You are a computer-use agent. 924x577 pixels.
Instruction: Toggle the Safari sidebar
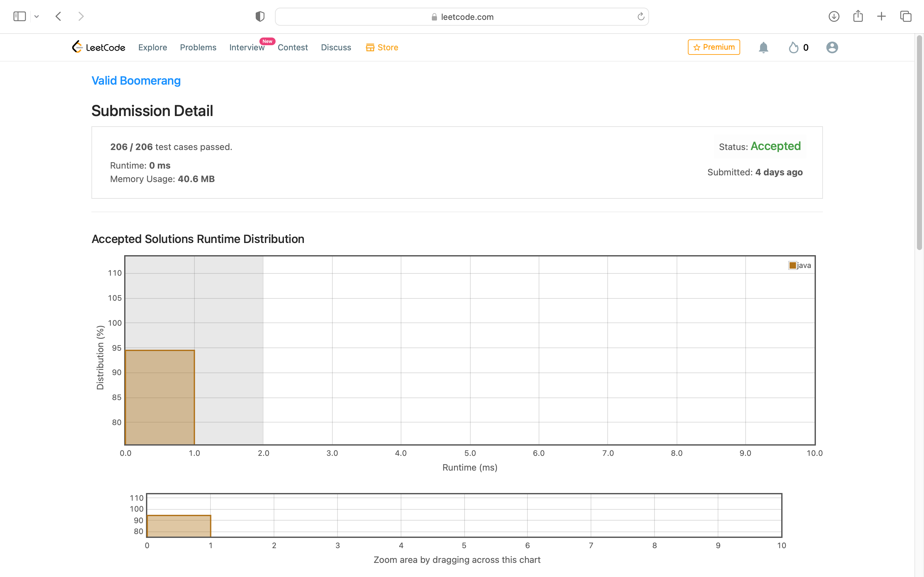pyautogui.click(x=20, y=16)
